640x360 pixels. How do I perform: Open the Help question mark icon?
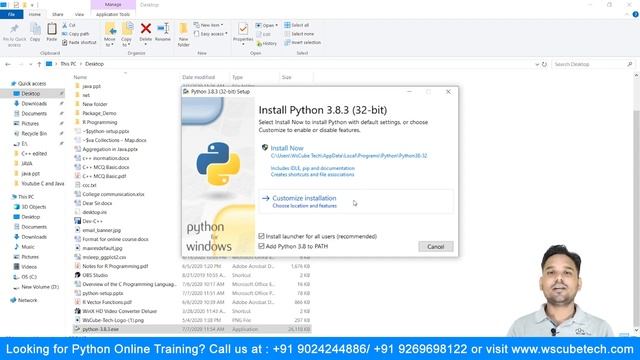tap(635, 14)
